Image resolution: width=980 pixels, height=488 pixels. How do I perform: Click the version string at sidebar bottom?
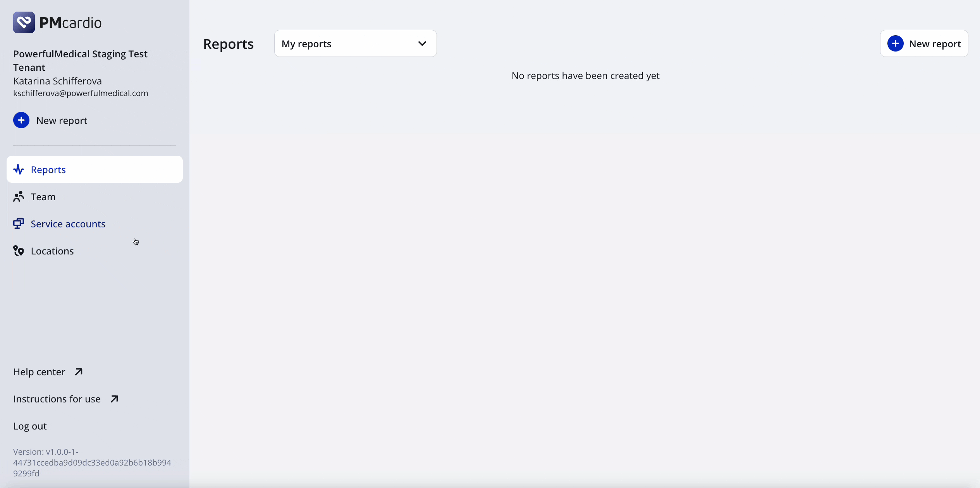(x=92, y=462)
